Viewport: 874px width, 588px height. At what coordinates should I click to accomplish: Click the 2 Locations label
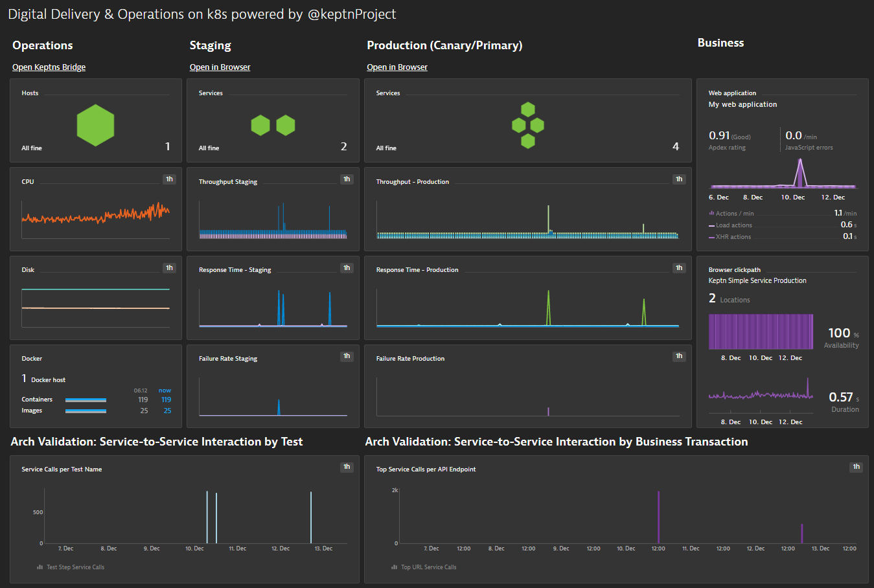729,299
